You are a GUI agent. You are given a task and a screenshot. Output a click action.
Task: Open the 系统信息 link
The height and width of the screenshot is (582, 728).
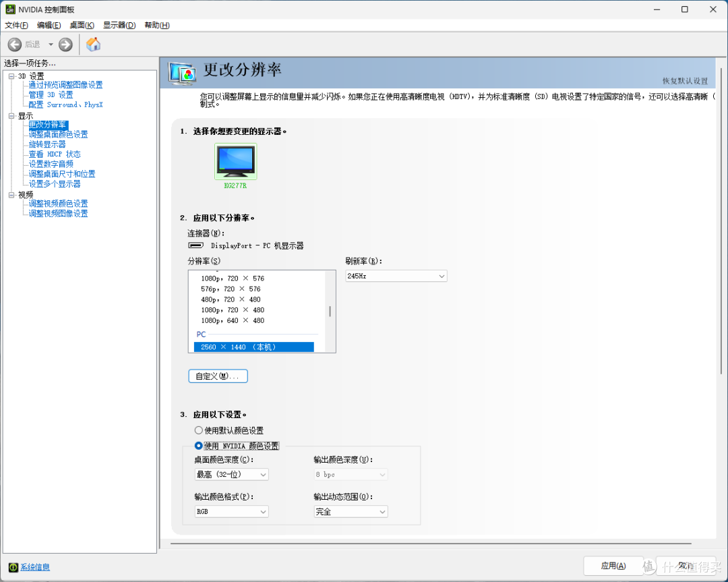(35, 567)
